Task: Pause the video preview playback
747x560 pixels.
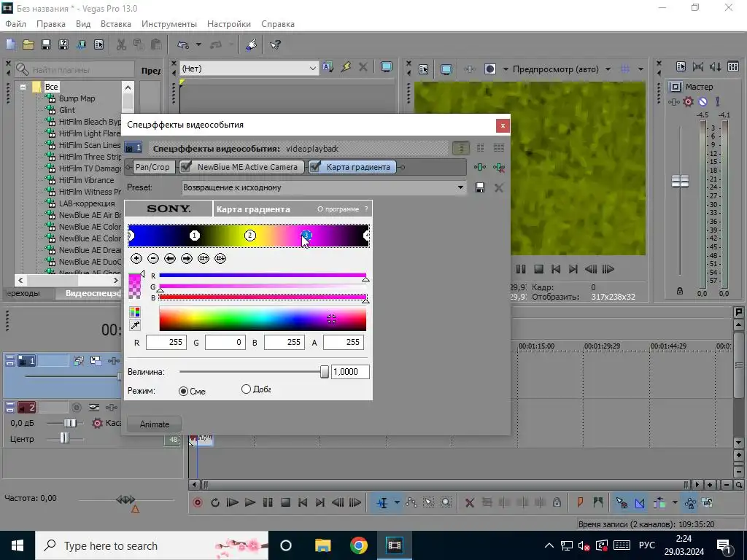Action: tap(521, 269)
